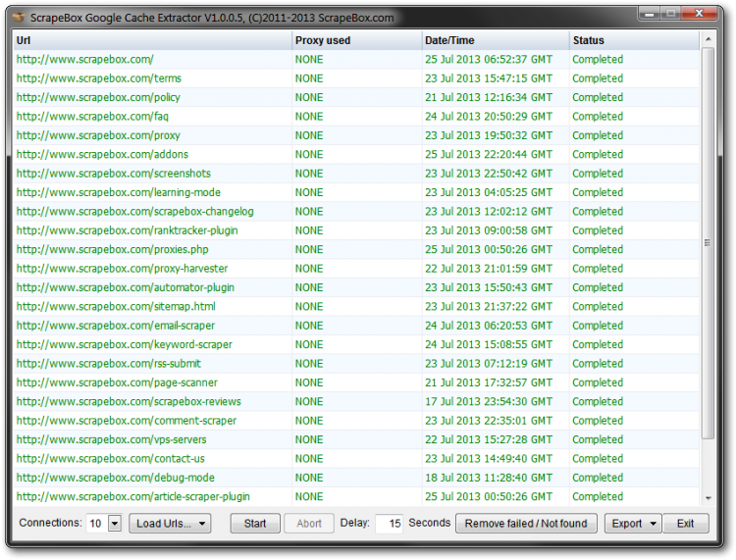Open the Connections dropdown arrow
Image resolution: width=736 pixels, height=560 pixels.
[115, 523]
